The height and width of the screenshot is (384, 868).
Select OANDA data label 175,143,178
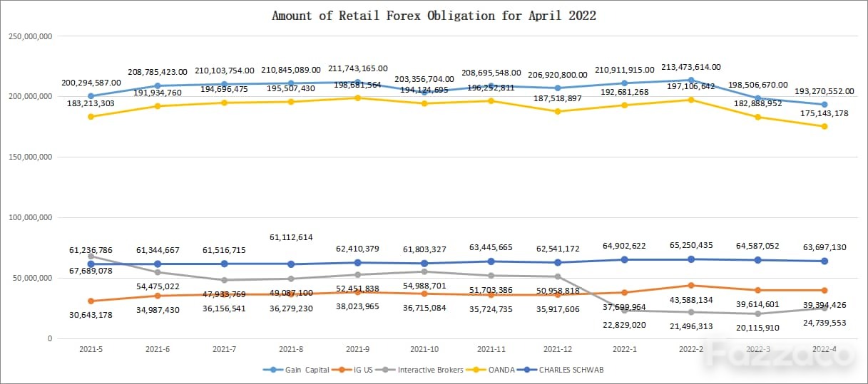[824, 113]
